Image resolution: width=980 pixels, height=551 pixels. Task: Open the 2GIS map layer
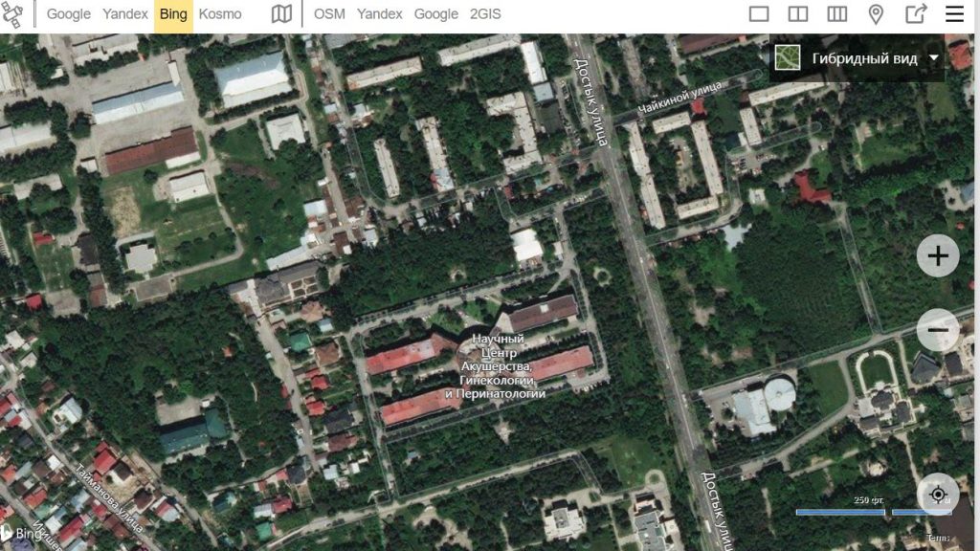485,13
